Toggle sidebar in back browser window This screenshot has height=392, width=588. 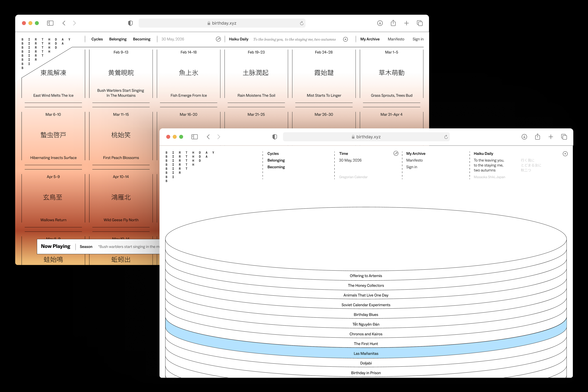[50, 23]
